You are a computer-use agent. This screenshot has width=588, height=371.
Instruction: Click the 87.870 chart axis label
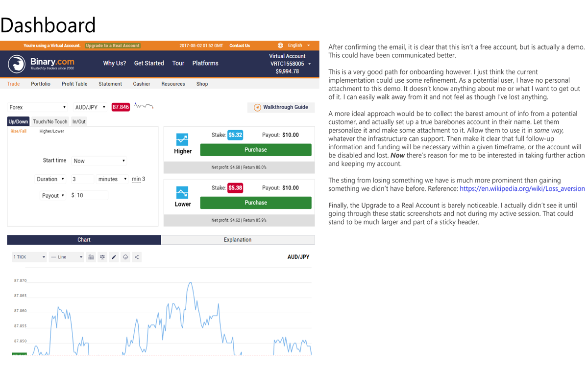pyautogui.click(x=21, y=281)
